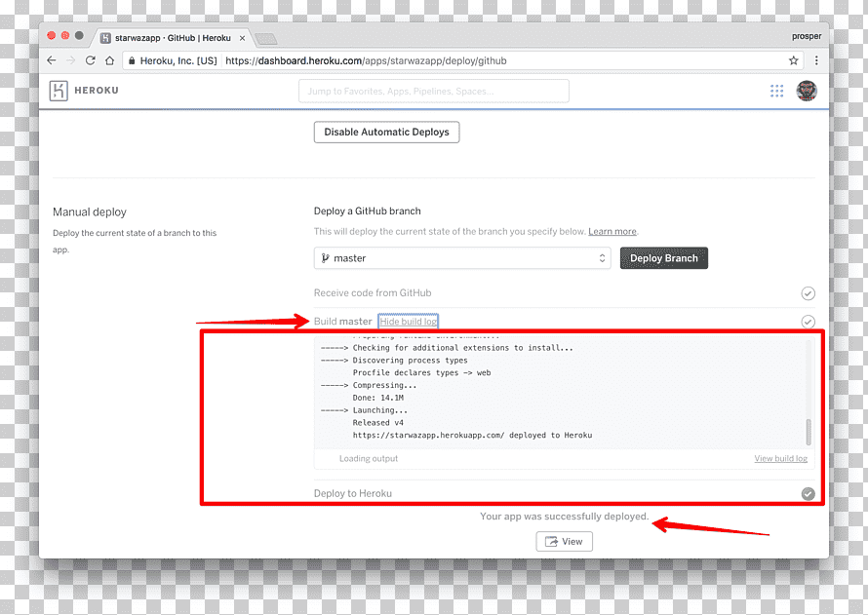Go to the browser home page icon
The width and height of the screenshot is (868, 615).
[x=109, y=60]
